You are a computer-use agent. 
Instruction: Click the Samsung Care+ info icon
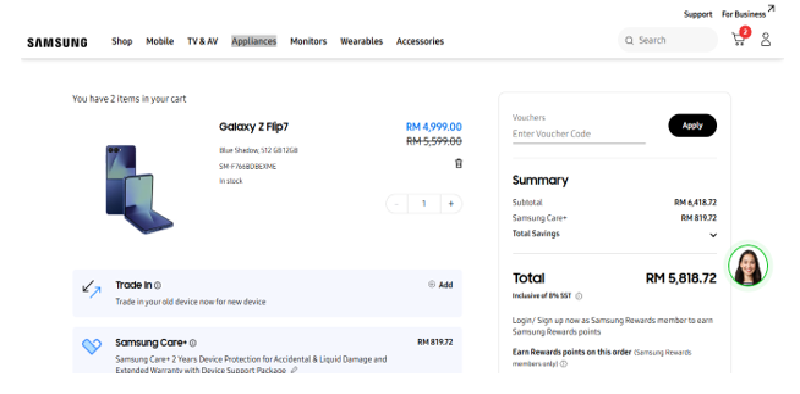[x=193, y=343]
